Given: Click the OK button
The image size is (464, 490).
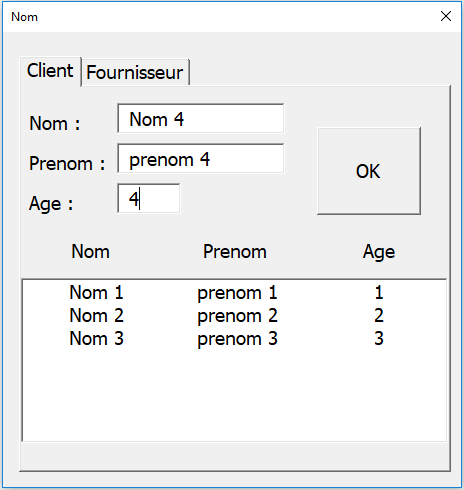Looking at the screenshot, I should point(369,171).
